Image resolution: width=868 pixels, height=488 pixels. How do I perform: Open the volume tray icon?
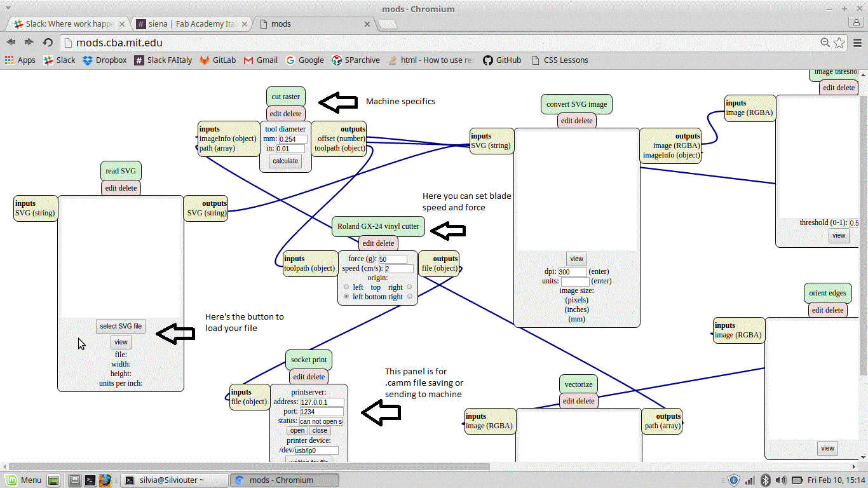[x=781, y=480]
